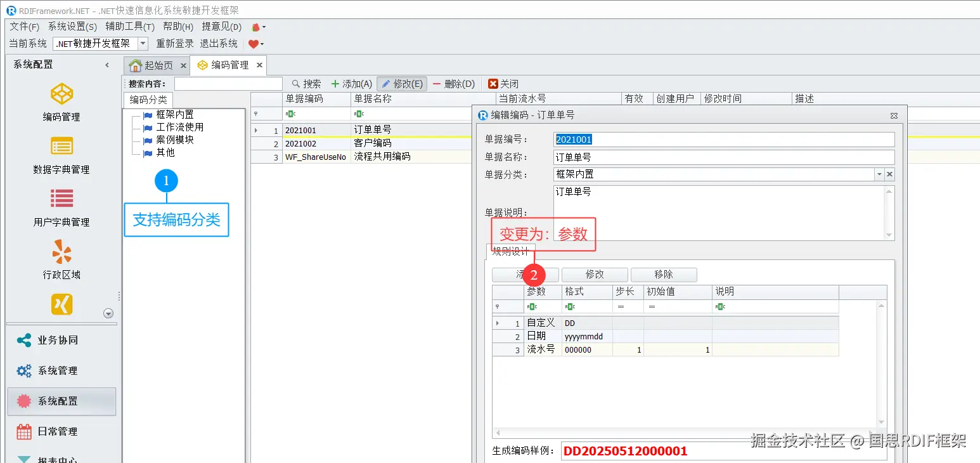Open the 单据分类 dropdown arrow

(879, 174)
